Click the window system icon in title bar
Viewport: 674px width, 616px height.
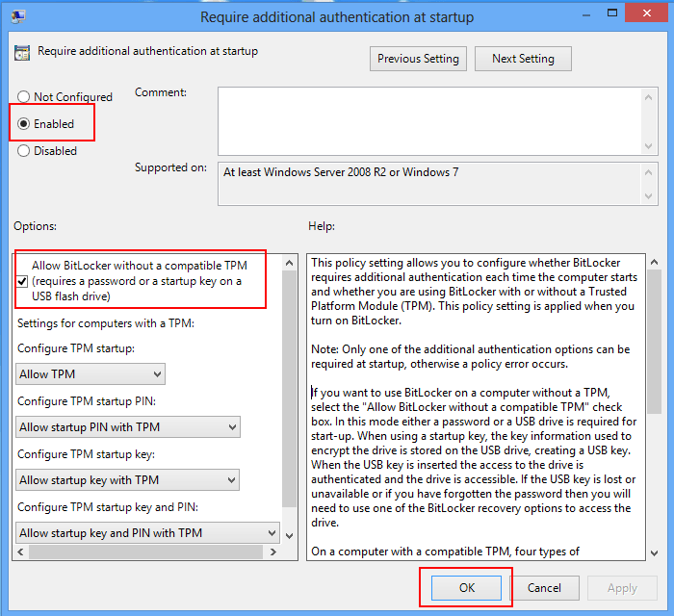[x=18, y=16]
